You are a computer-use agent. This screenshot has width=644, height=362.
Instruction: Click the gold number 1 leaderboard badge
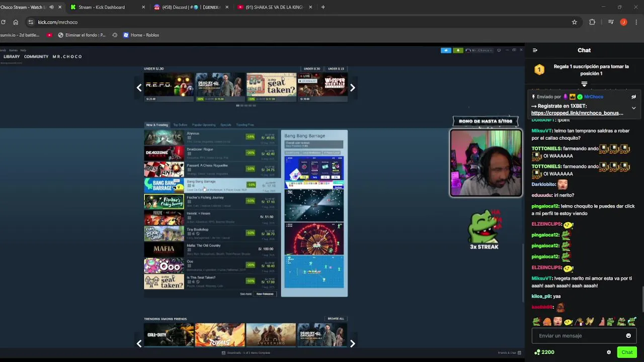pos(539,69)
